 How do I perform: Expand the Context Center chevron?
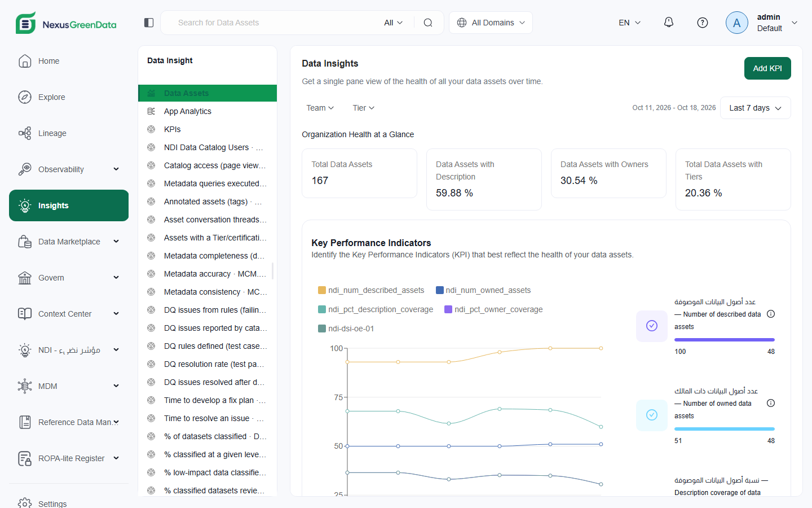tap(116, 314)
